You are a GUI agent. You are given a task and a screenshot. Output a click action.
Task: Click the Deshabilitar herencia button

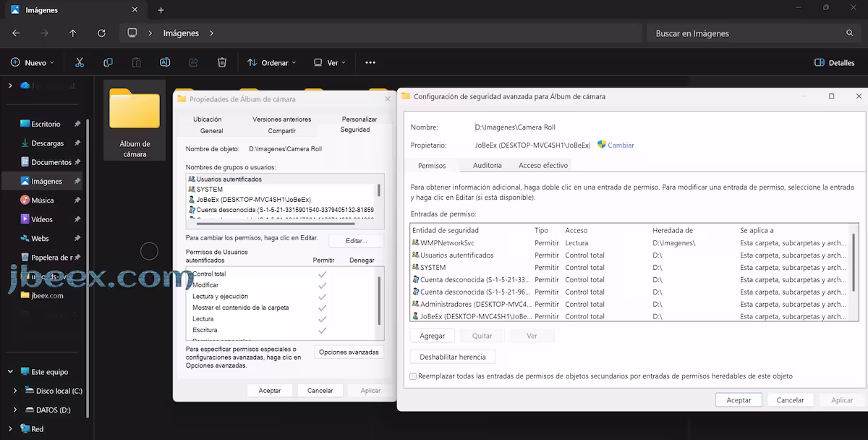point(453,357)
